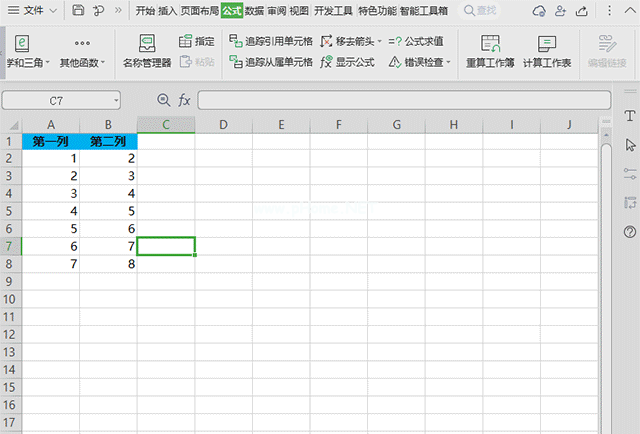Collapse the ribbon with the top chevron
This screenshot has height=434, width=640.
pos(630,11)
